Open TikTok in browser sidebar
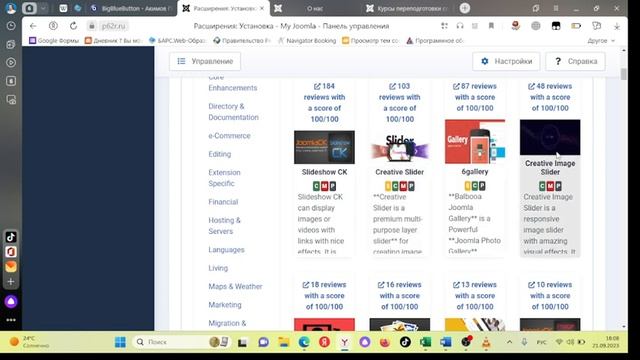Image resolution: width=640 pixels, height=360 pixels. tap(11, 237)
